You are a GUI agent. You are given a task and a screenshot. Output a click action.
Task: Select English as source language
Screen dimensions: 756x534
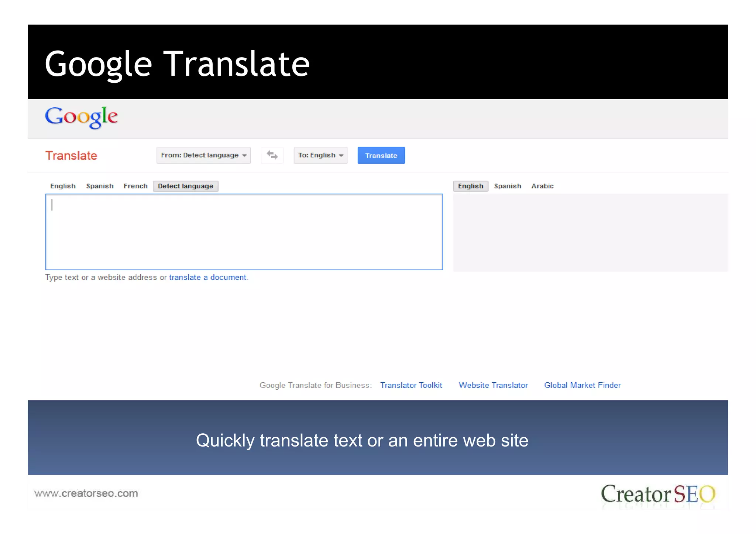(x=63, y=186)
